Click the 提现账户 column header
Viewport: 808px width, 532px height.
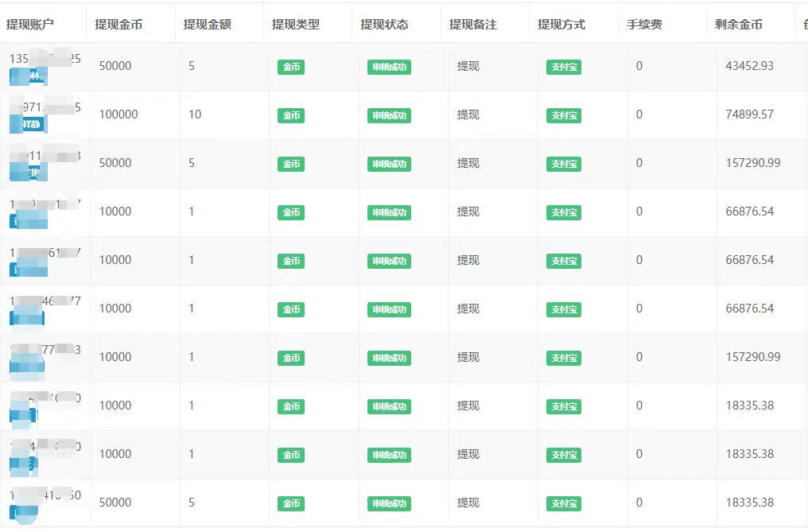click(x=30, y=24)
